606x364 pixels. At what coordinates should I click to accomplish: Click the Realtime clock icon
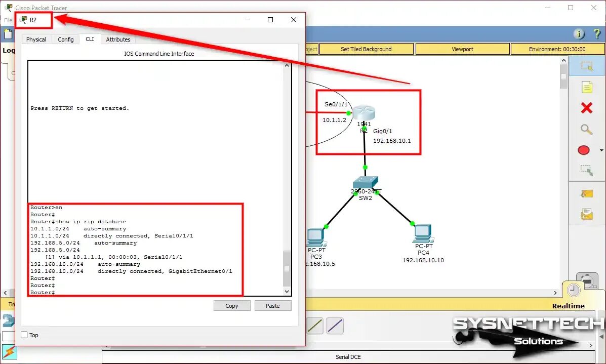(x=574, y=290)
